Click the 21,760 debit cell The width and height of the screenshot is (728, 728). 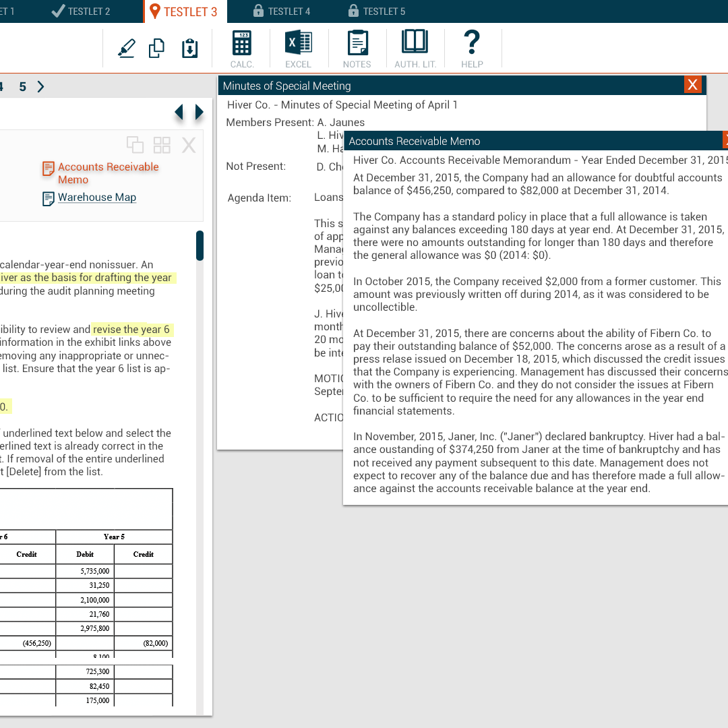(x=85, y=614)
